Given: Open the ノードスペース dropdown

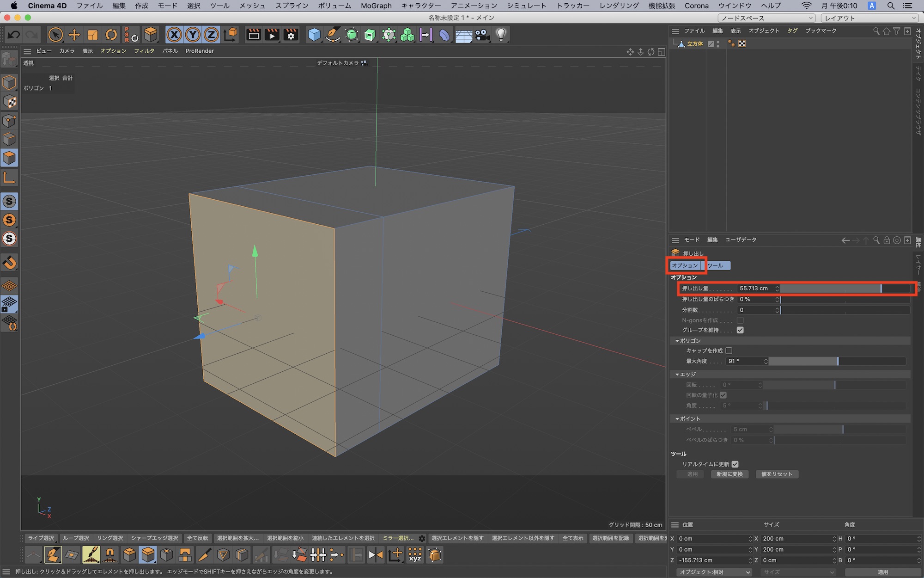Looking at the screenshot, I should (766, 18).
